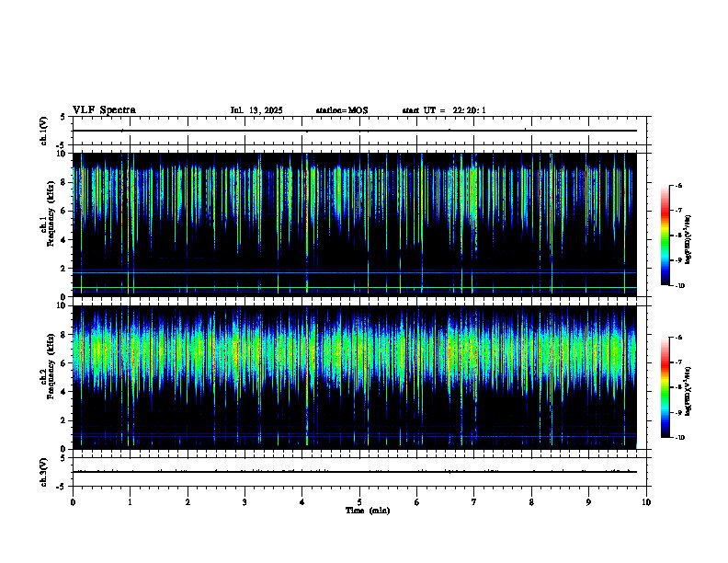Click the time axis tick label "8"
This screenshot has height=563, width=728.
pyautogui.click(x=531, y=502)
